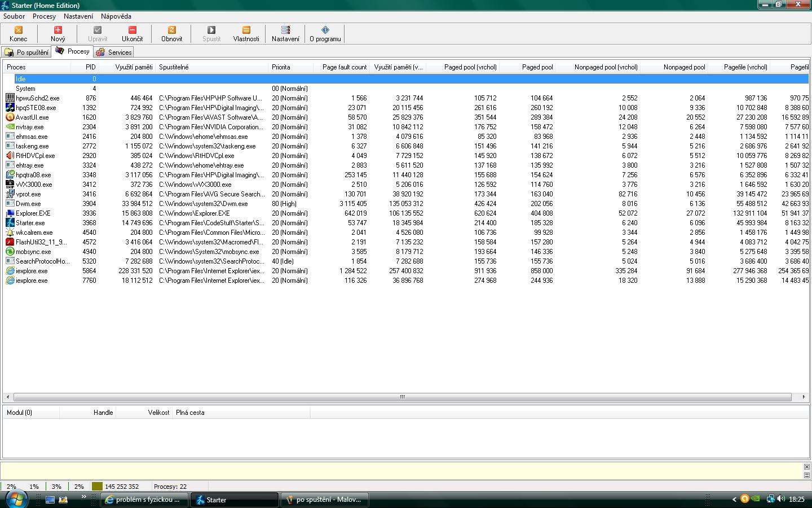
Task: Click the horizontal scrollbar thumb of process list
Action: pyautogui.click(x=402, y=397)
